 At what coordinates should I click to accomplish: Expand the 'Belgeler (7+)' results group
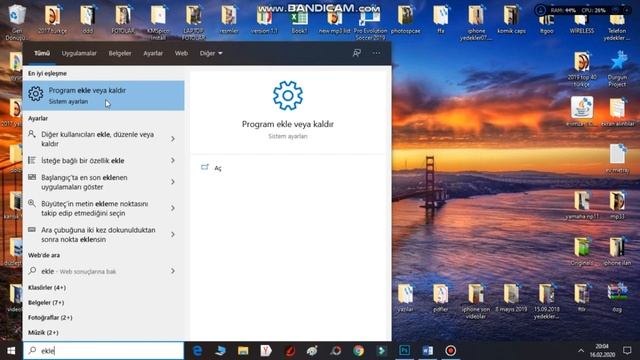[x=46, y=303]
